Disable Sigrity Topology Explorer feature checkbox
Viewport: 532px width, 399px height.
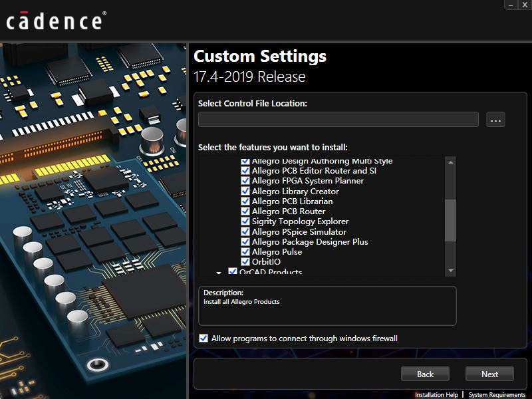245,221
